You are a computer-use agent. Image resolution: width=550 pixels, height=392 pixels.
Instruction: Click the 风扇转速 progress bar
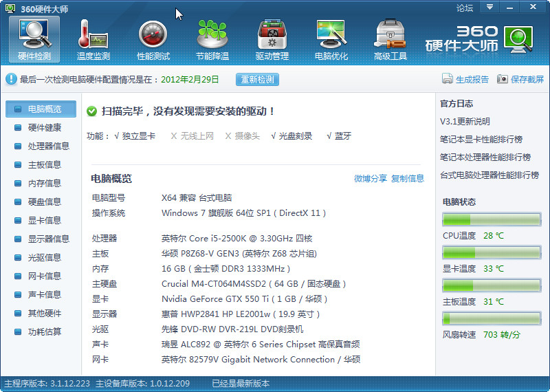click(x=492, y=318)
